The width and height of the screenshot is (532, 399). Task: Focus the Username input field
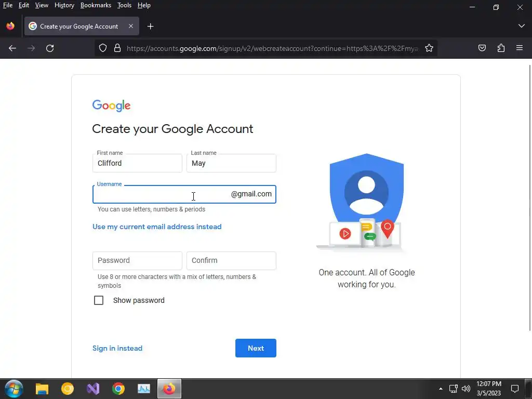(x=184, y=194)
